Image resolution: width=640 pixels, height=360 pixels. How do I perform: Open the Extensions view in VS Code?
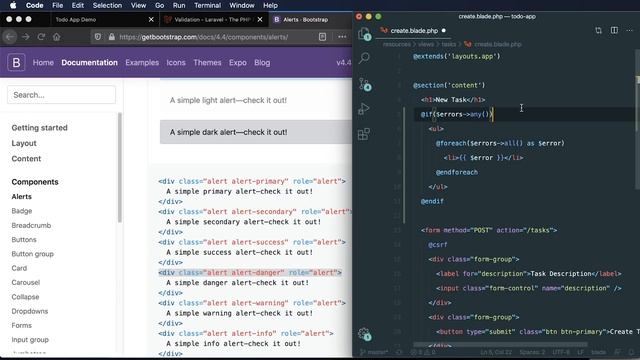coord(364,134)
